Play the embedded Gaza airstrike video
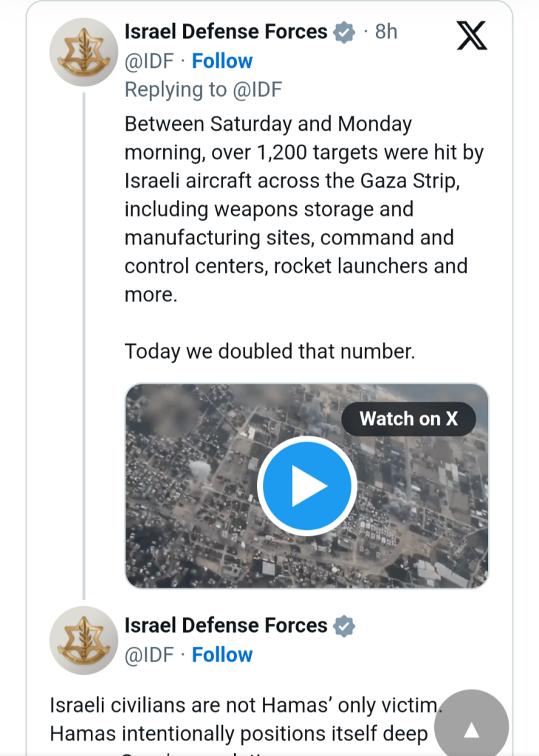This screenshot has height=756, width=539. click(307, 486)
